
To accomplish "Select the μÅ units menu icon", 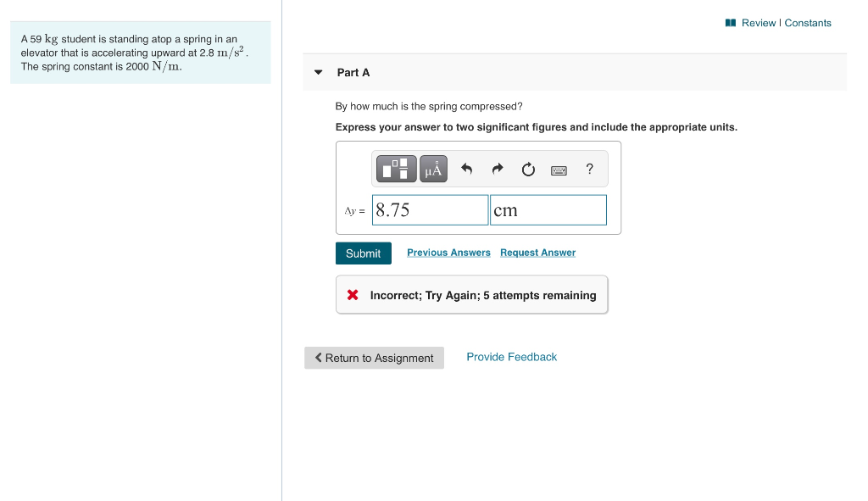I will click(433, 169).
